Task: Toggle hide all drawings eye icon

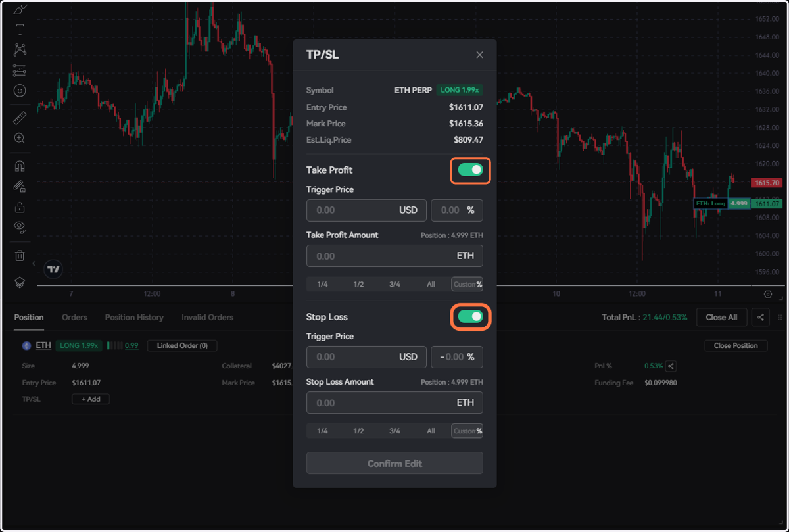Action: point(20,228)
